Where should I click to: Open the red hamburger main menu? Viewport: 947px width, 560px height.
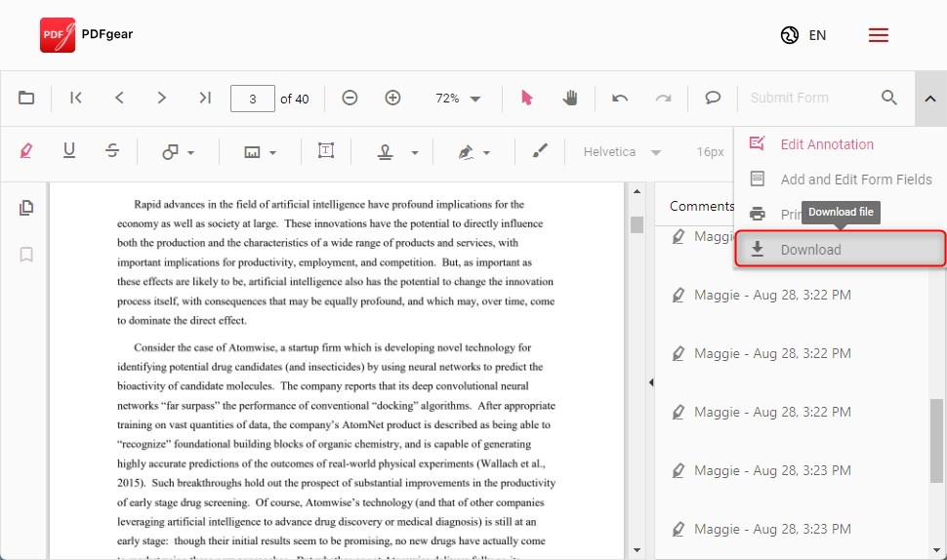[879, 35]
